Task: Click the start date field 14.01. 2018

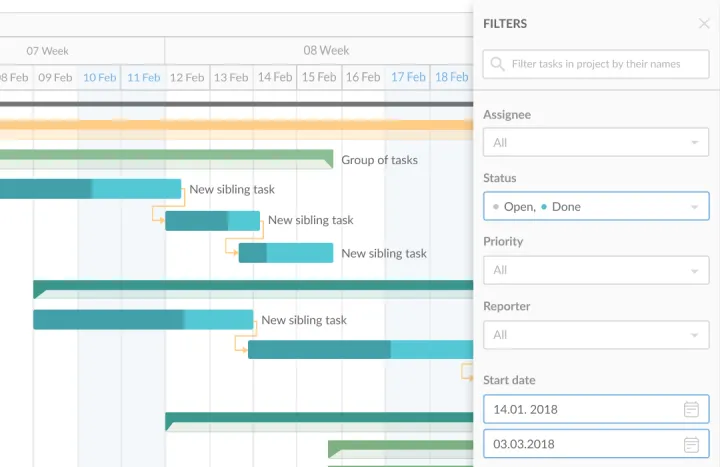Action: pos(580,409)
